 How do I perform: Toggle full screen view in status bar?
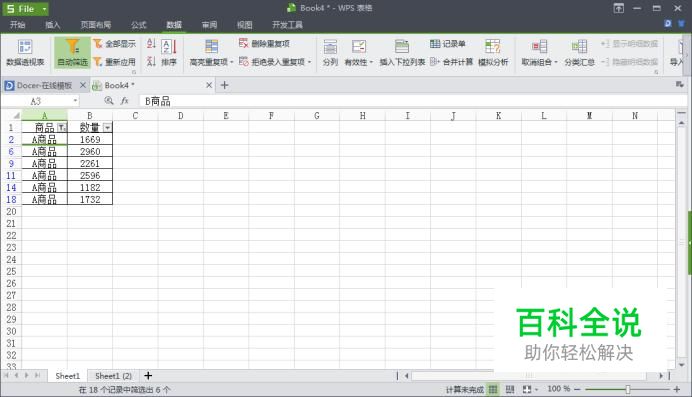[527, 389]
